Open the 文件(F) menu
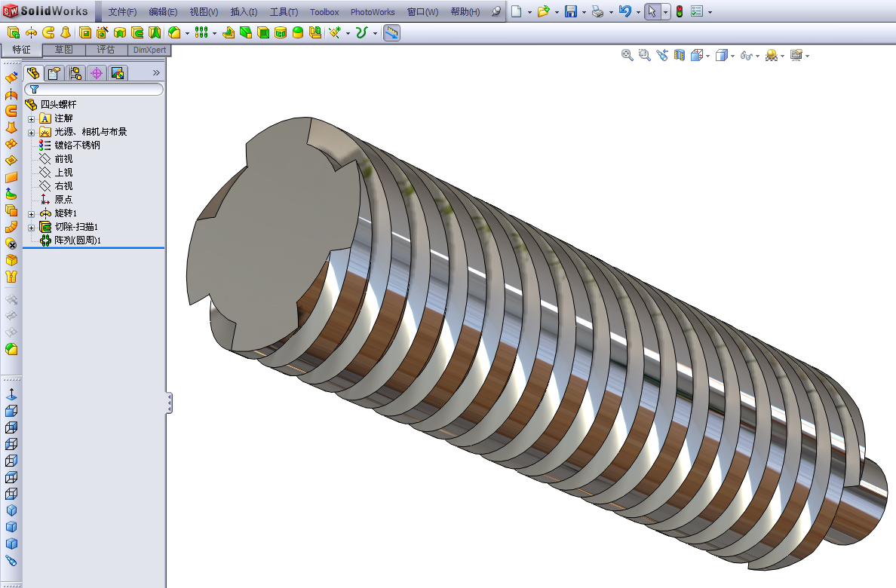 coord(122,11)
